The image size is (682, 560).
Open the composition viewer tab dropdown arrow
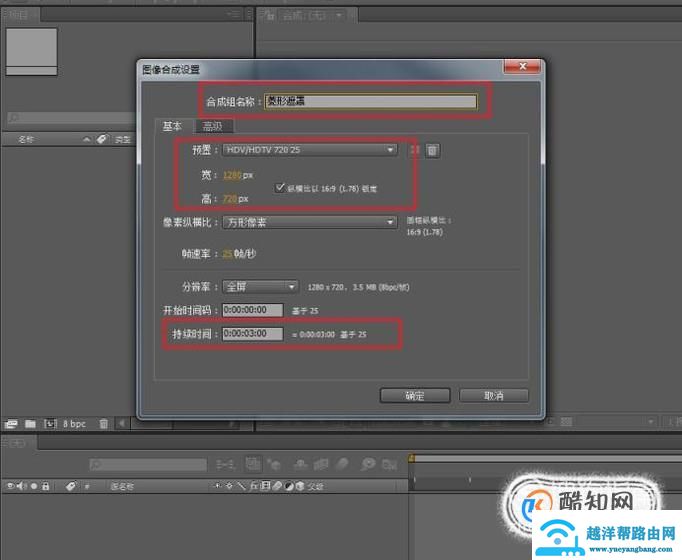click(339, 16)
